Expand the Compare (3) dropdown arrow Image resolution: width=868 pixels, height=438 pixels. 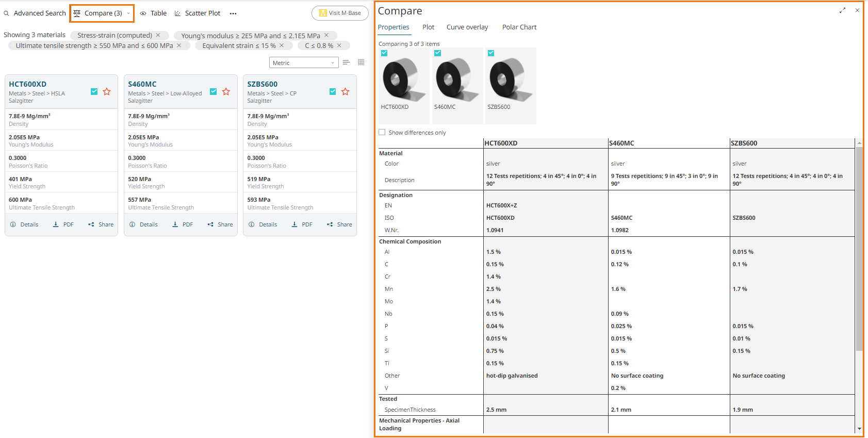[128, 13]
